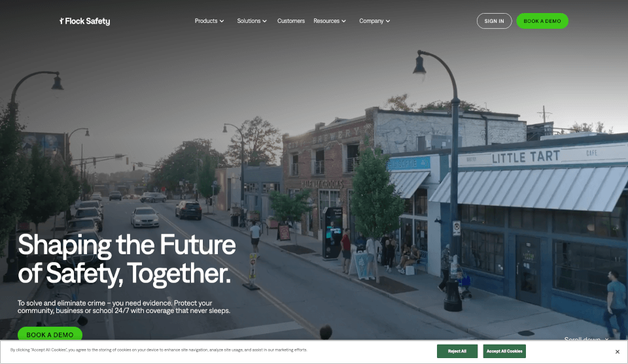Click the chevron arrow beside Solutions

click(x=264, y=21)
